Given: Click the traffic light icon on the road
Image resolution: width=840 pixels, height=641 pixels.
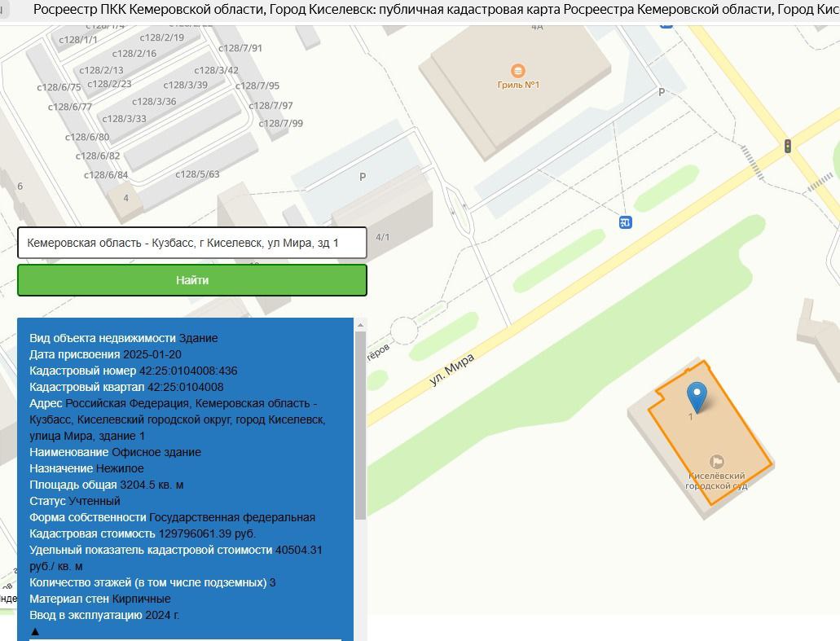Looking at the screenshot, I should (788, 146).
